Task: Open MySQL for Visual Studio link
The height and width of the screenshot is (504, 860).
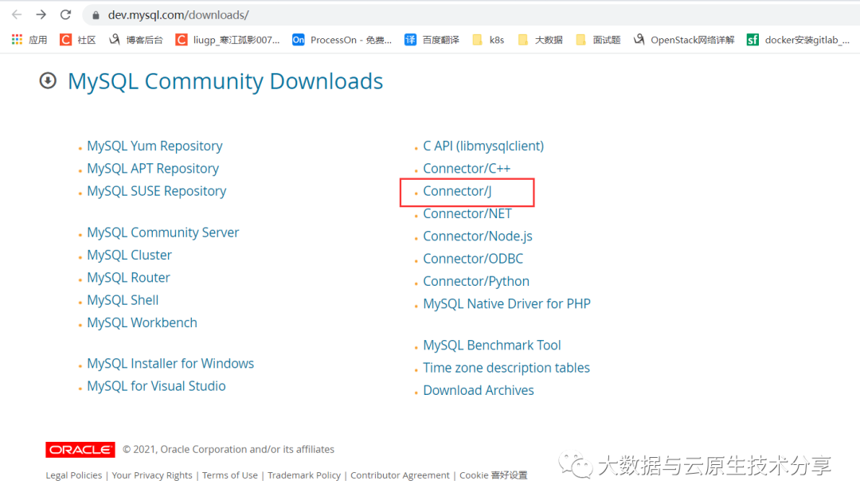Action: 156,386
